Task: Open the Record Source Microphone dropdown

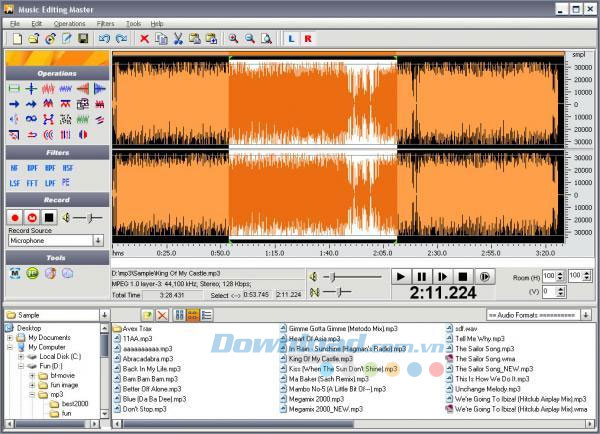Action: pyautogui.click(x=98, y=241)
